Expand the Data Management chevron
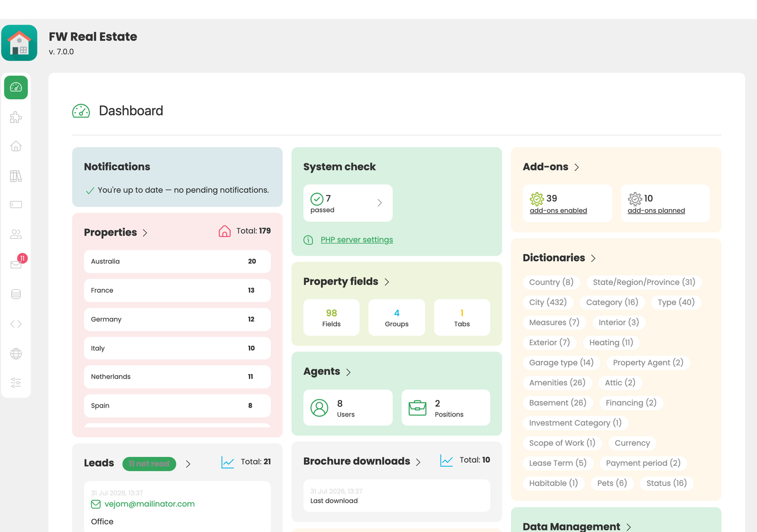The width and height of the screenshot is (757, 532). (629, 527)
